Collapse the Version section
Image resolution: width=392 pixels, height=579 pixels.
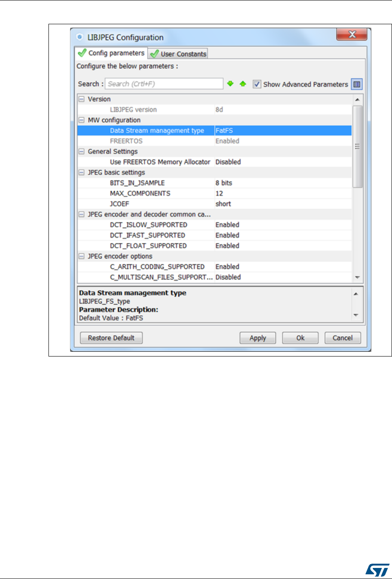pos(81,99)
